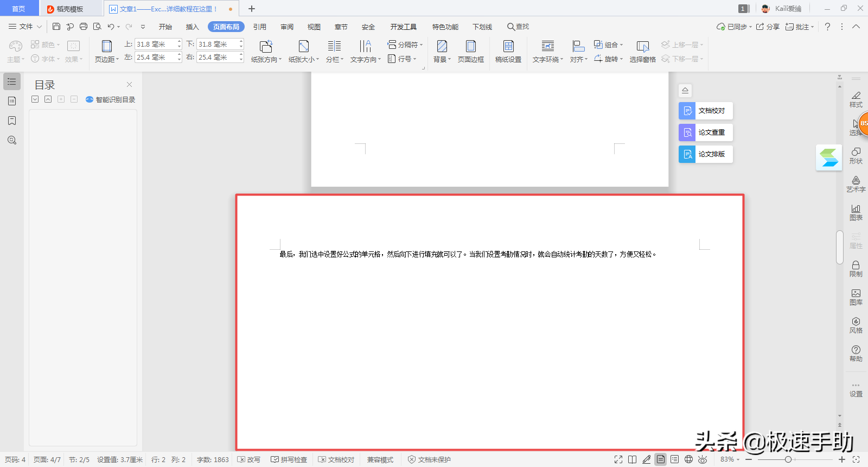Show the outline icon in left sidebar

12,81
